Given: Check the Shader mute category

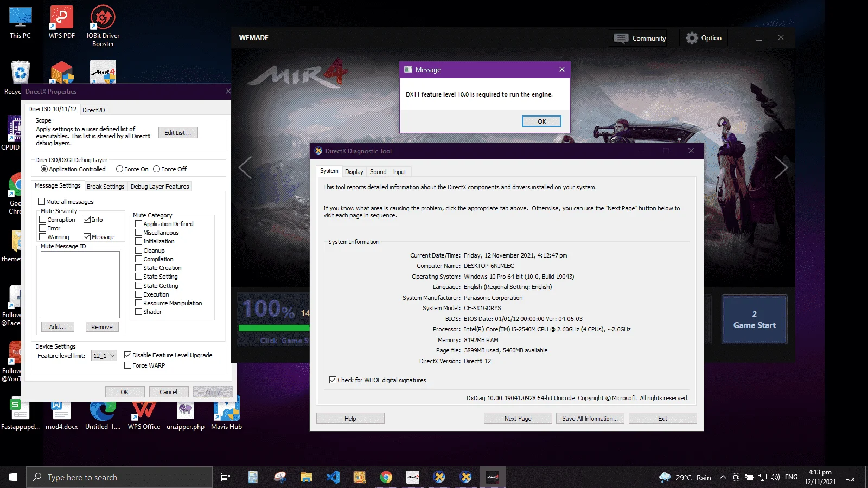Looking at the screenshot, I should click(x=138, y=312).
